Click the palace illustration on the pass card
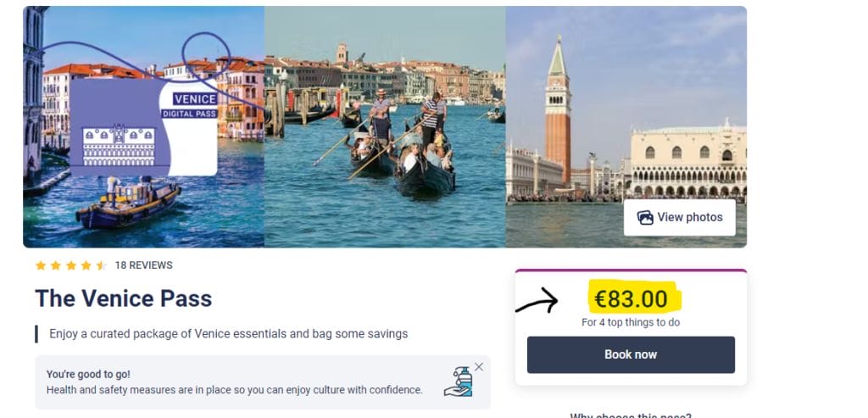 point(119,145)
